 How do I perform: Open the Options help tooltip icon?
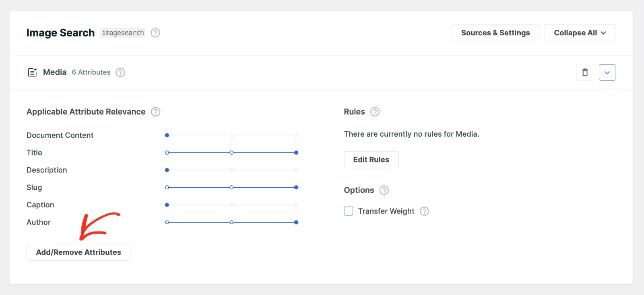384,190
